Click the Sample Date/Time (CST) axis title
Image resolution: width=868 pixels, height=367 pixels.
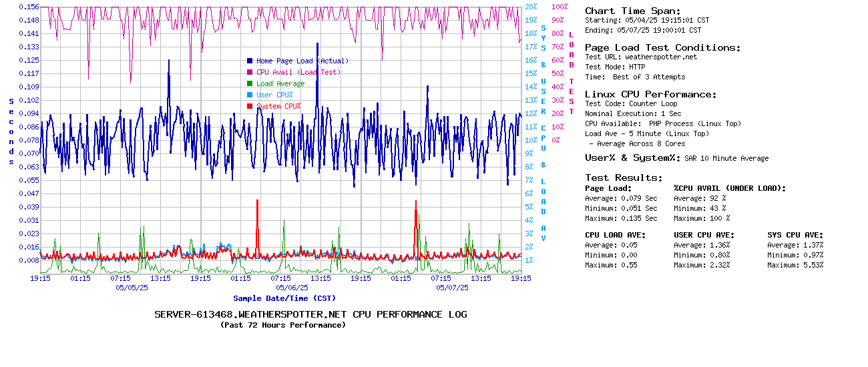click(x=284, y=298)
